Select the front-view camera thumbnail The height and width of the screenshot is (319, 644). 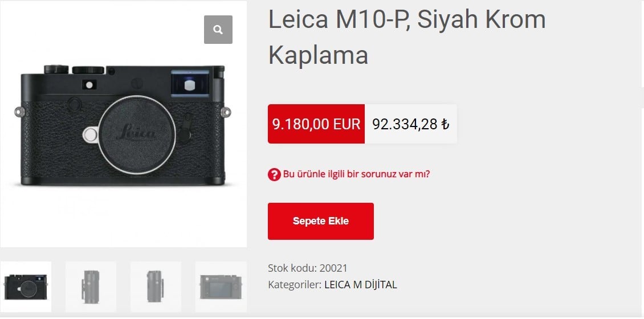click(x=26, y=287)
